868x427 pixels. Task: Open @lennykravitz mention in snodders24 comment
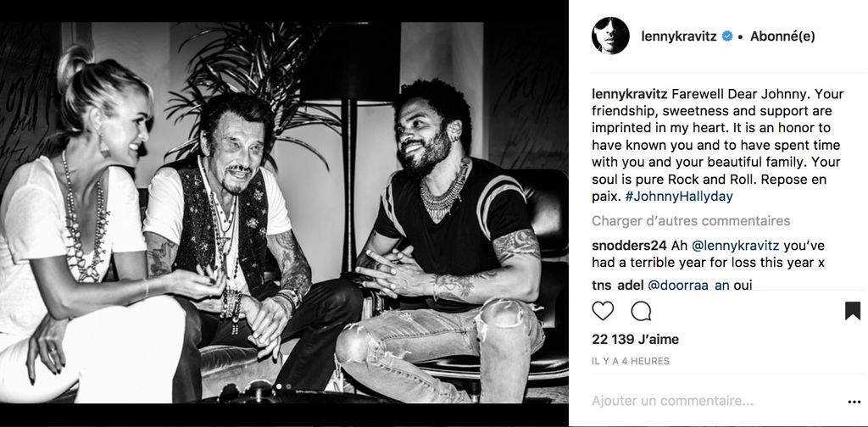726,245
